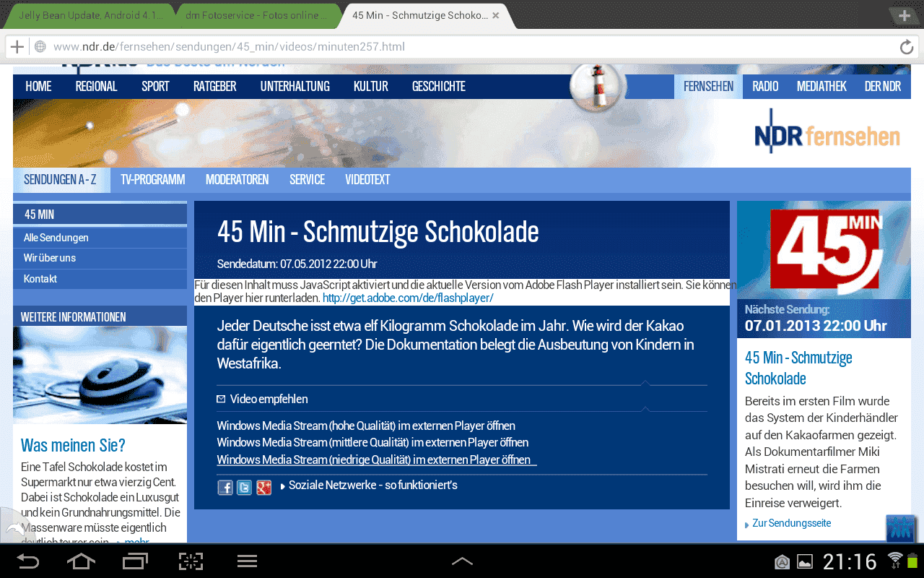Share on Twitter icon
924x578 pixels.
pyautogui.click(x=245, y=488)
